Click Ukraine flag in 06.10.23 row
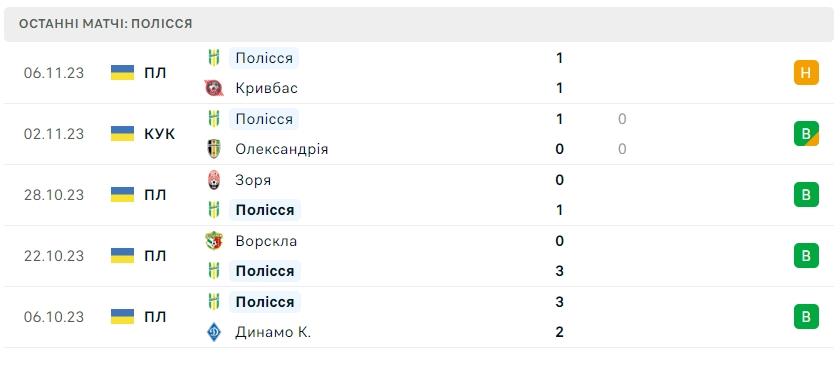The width and height of the screenshot is (840, 366). pyautogui.click(x=122, y=317)
